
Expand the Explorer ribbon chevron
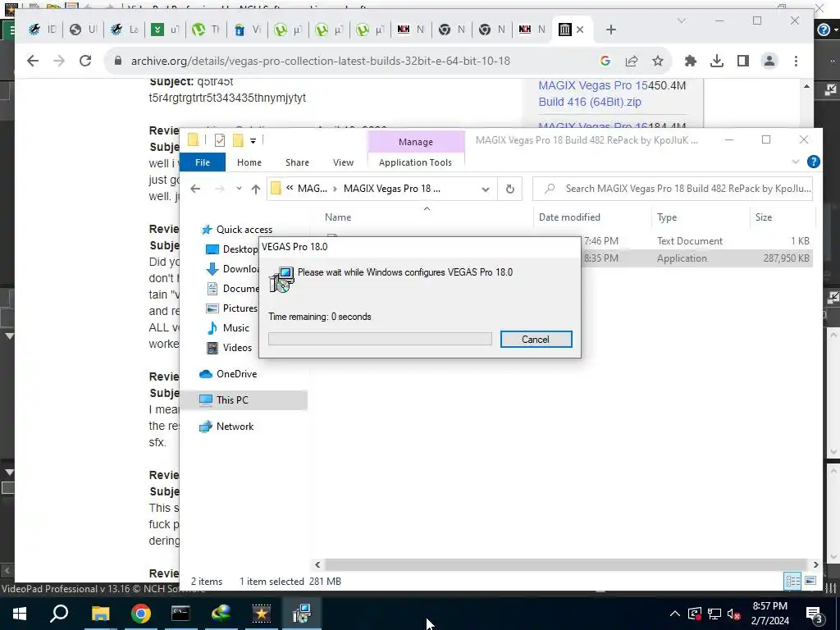(x=796, y=162)
